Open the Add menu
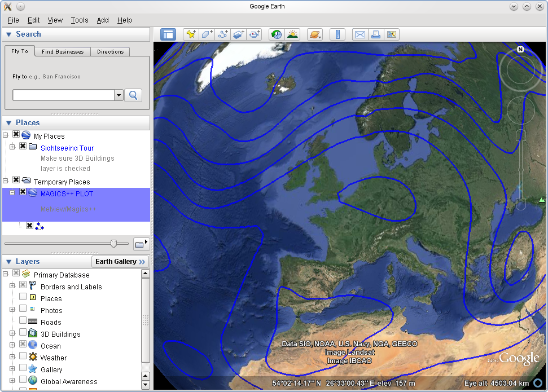 [103, 20]
